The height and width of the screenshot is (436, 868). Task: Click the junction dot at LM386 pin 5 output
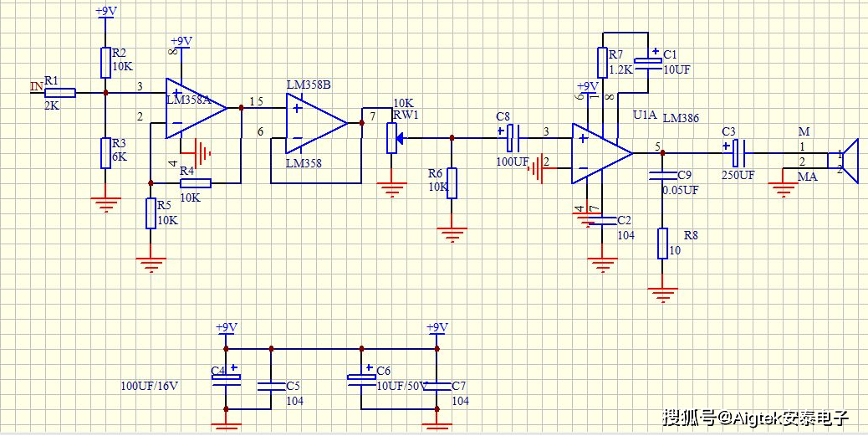click(x=662, y=153)
